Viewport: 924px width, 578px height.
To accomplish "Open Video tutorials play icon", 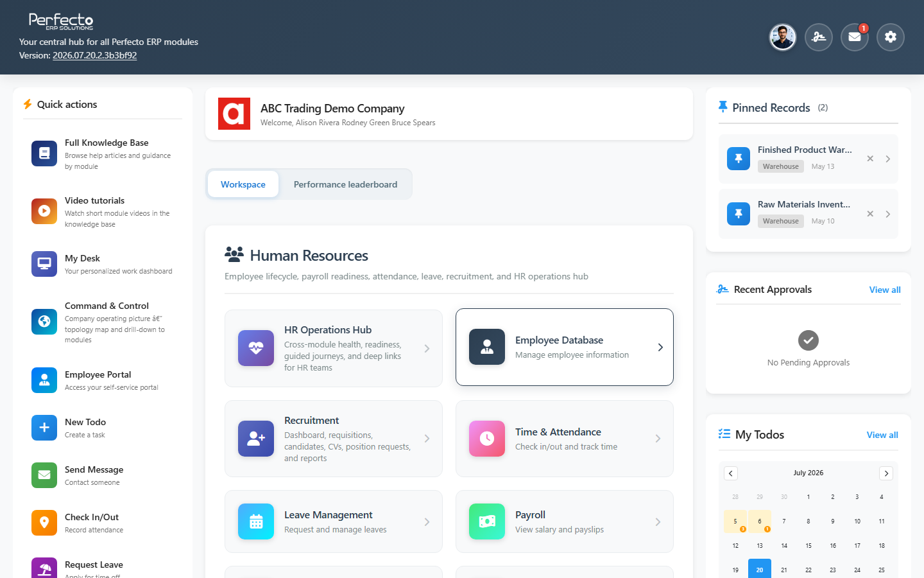I will (44, 211).
